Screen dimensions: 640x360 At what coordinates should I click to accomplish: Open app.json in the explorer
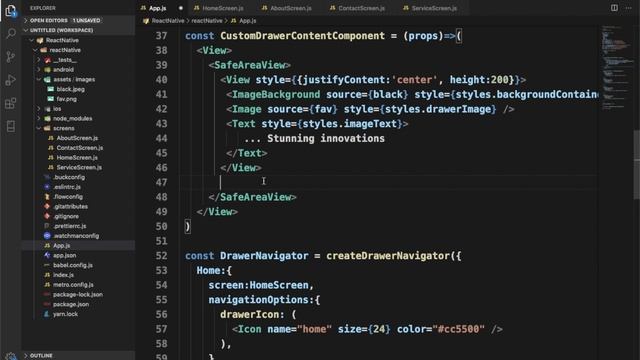coord(64,256)
